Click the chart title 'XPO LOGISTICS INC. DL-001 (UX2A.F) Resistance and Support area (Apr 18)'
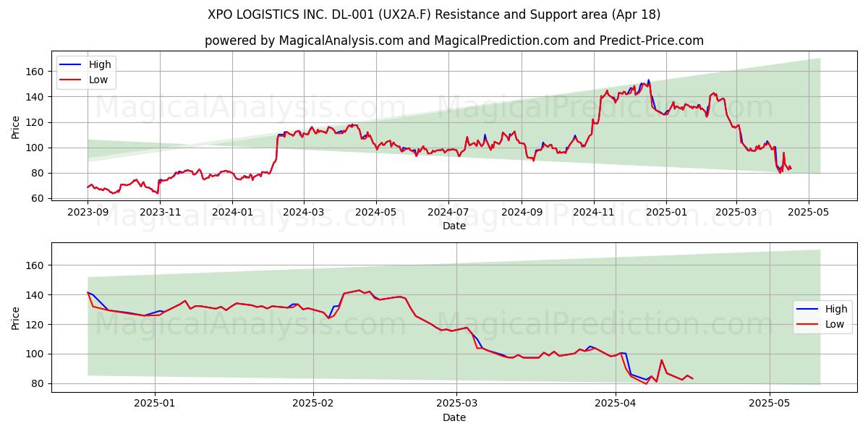The height and width of the screenshot is (434, 868). (434, 14)
